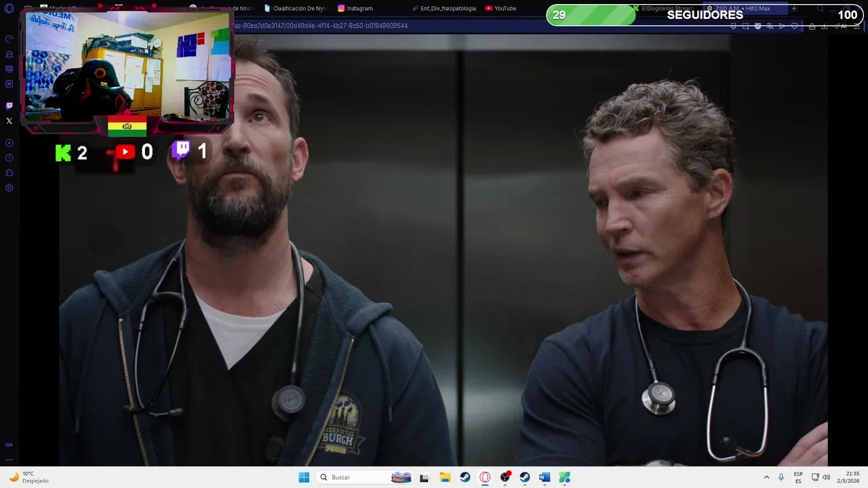Viewport: 868px width, 488px height.
Task: Open network status tray icon
Action: (815, 477)
